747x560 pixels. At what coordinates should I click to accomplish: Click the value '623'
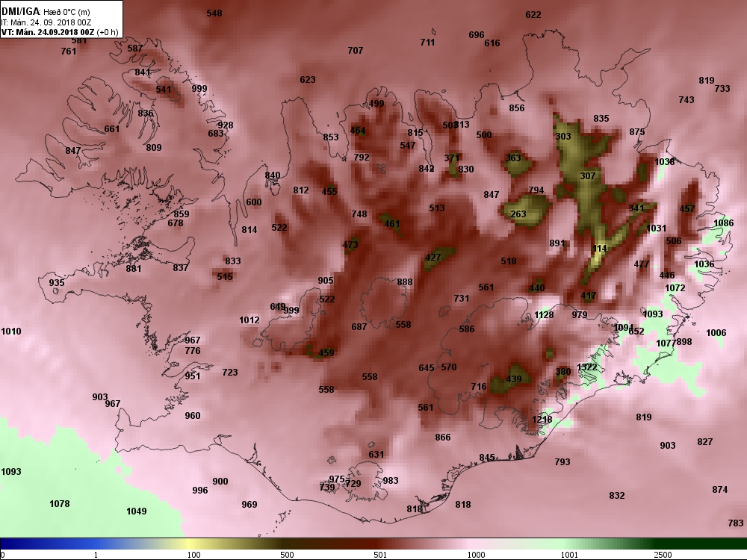[308, 80]
